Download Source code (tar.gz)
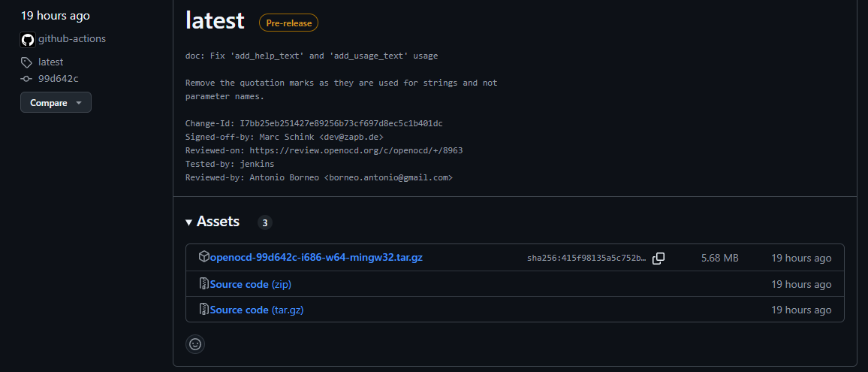Viewport: 868px width, 372px height. click(257, 310)
